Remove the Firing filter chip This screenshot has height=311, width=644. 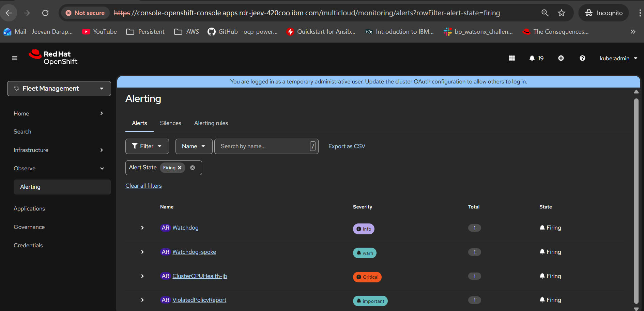pyautogui.click(x=180, y=168)
